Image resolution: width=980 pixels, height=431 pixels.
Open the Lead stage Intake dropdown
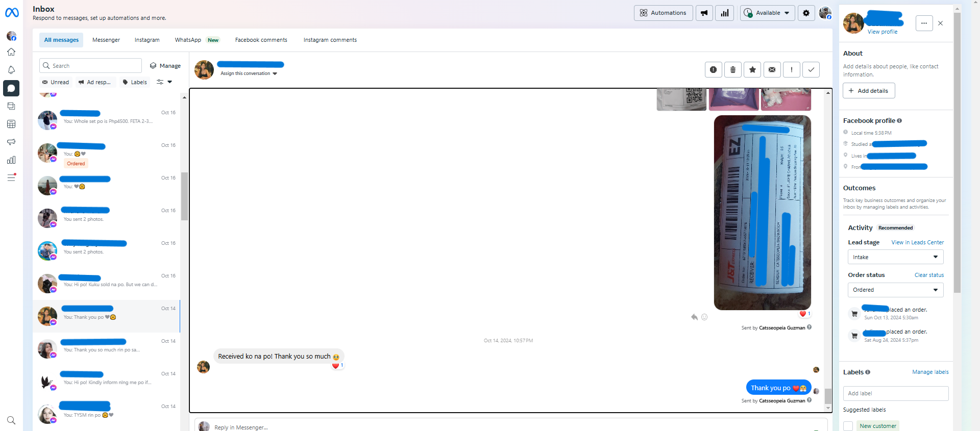click(x=895, y=257)
